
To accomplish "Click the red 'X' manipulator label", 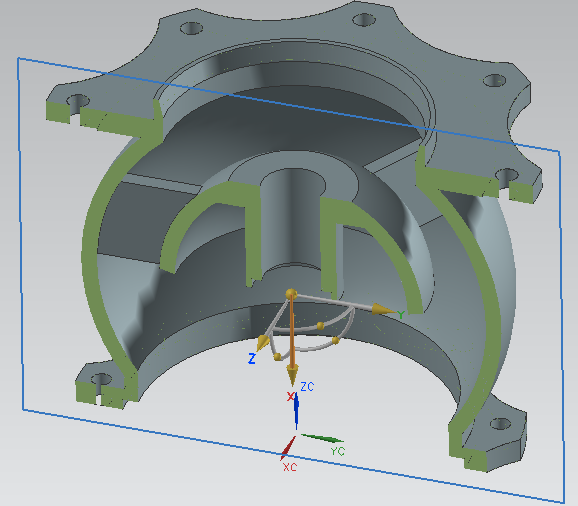I will (290, 397).
